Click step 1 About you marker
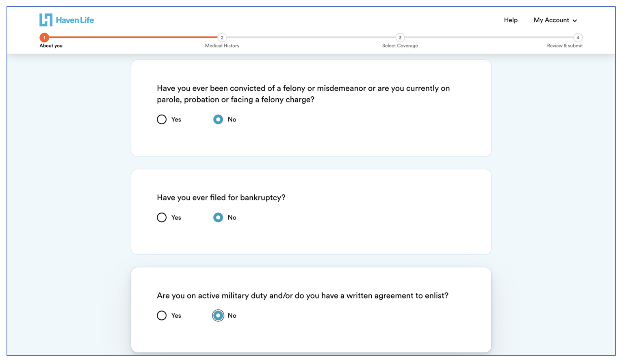The height and width of the screenshot is (364, 624). click(44, 37)
